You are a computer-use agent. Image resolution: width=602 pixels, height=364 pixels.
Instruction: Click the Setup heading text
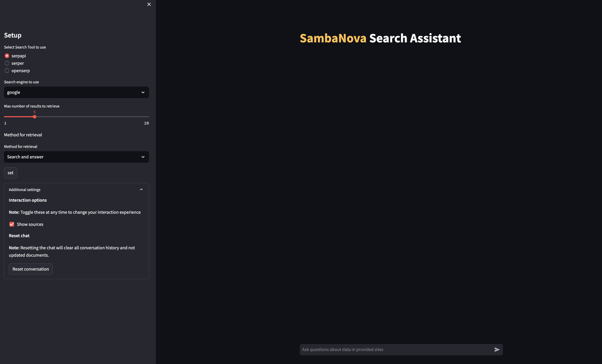13,35
